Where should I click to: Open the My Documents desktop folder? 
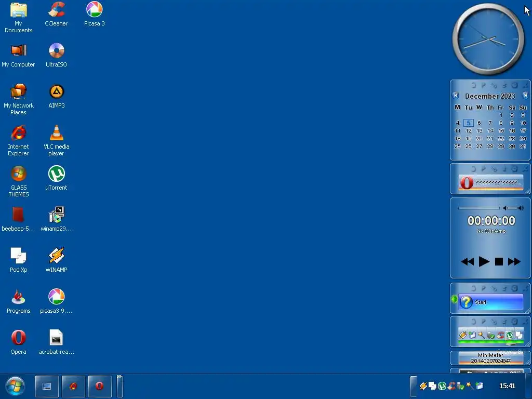coord(18,18)
